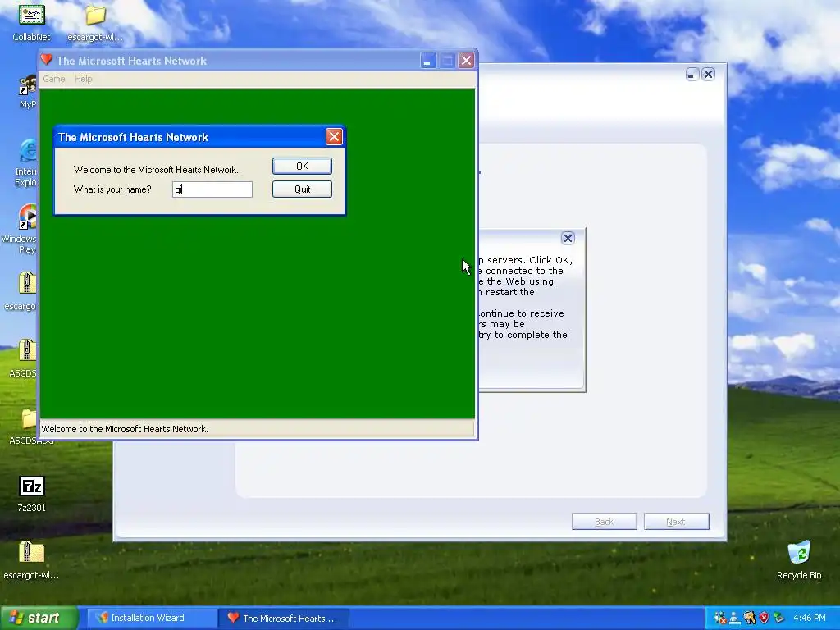Viewport: 840px width, 630px height.
Task: Confirm name with the OK button
Action: pyautogui.click(x=302, y=166)
